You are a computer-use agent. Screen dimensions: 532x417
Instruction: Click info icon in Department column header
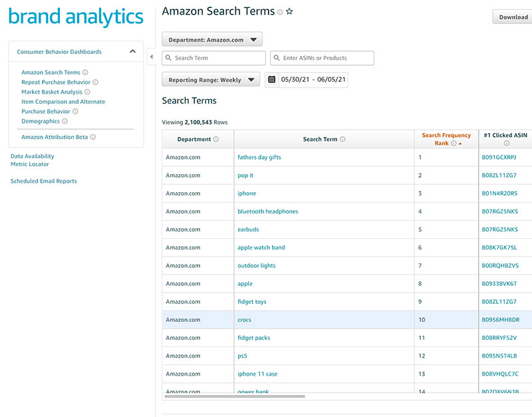216,139
